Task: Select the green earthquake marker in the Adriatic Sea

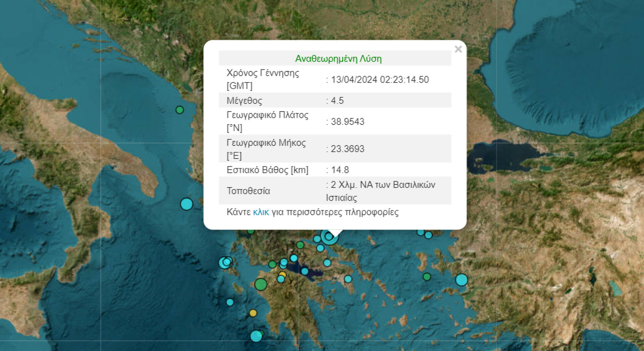Action: (x=180, y=110)
